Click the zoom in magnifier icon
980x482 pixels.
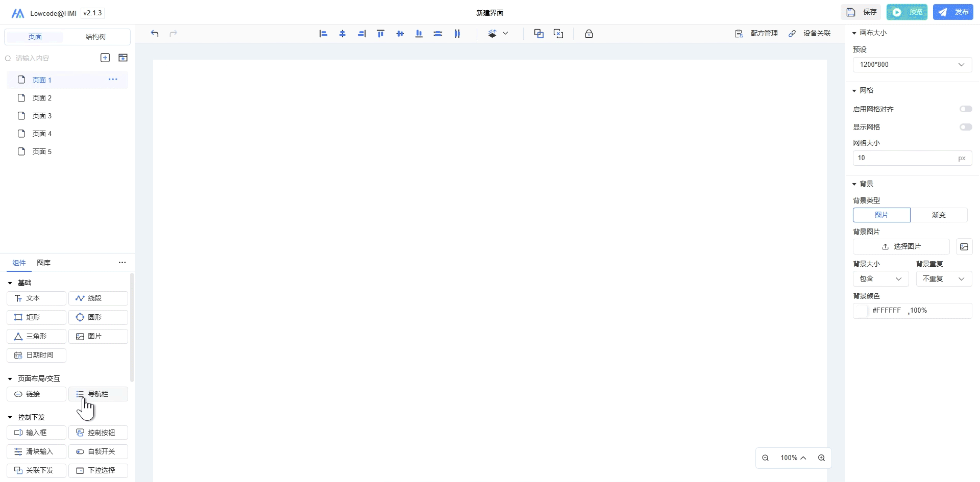pos(821,458)
